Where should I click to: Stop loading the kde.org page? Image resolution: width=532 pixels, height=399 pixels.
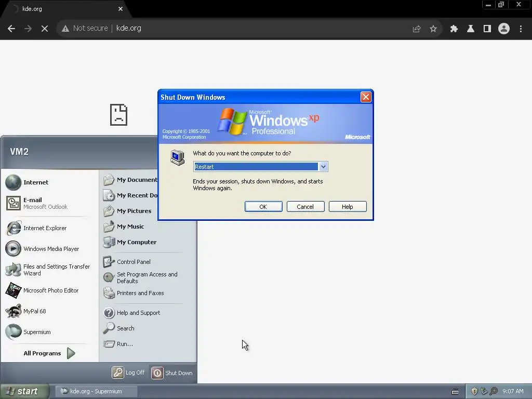point(45,29)
